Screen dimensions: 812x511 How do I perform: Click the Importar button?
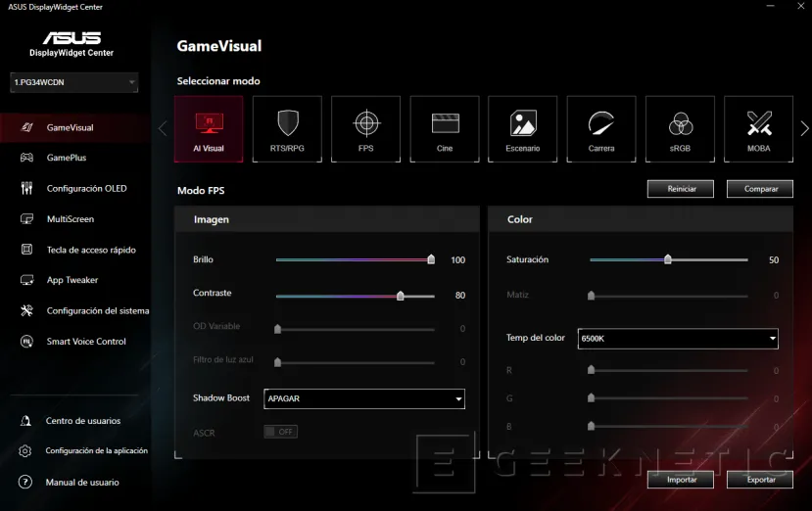681,480
